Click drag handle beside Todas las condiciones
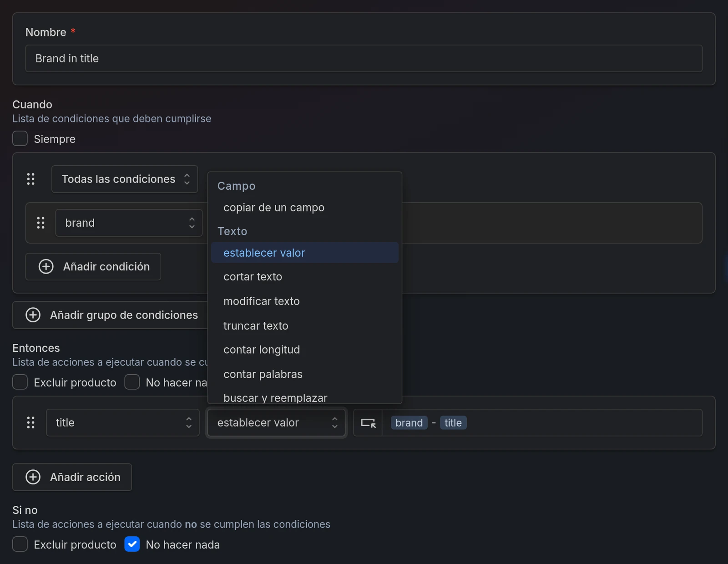Image resolution: width=728 pixels, height=564 pixels. tap(30, 179)
